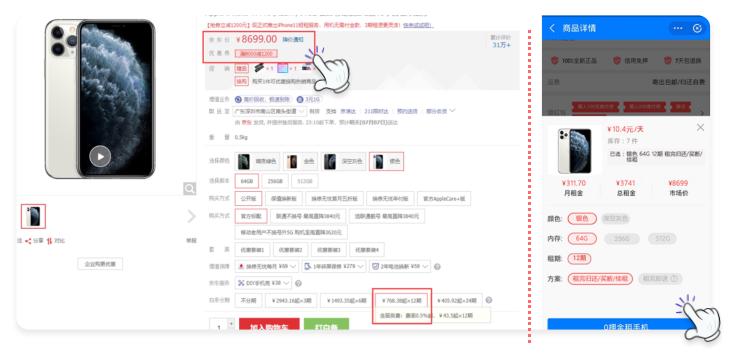Open the 31万+ cumulative reviews link
Viewport: 734px width, 361px height.
[501, 45]
